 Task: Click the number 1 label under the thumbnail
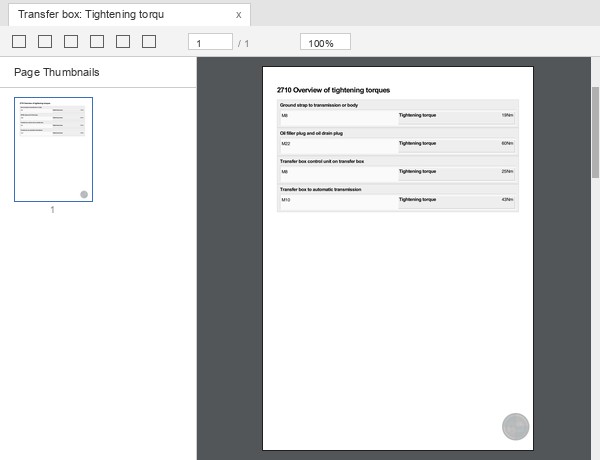pyautogui.click(x=52, y=210)
